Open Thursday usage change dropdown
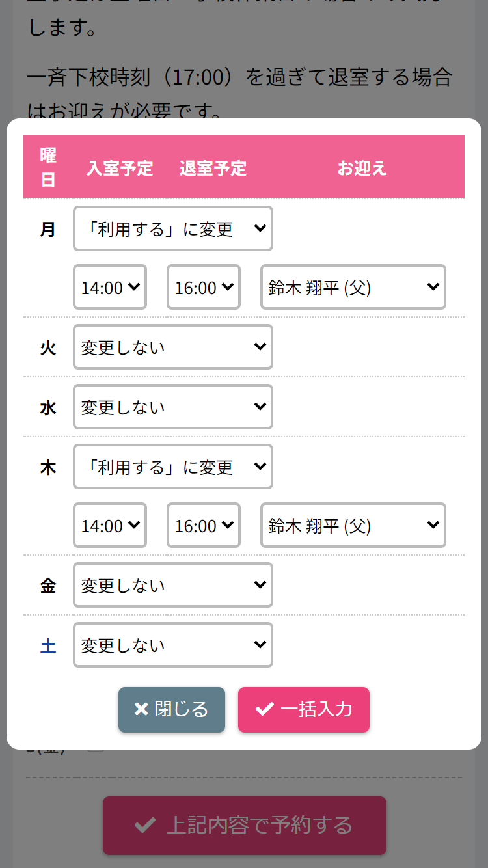The width and height of the screenshot is (488, 868). tap(173, 467)
